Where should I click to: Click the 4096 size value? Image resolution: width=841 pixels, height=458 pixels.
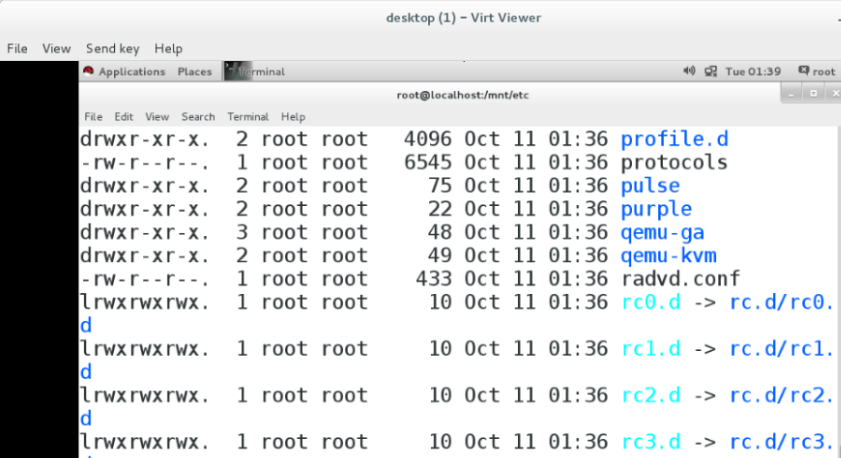tap(428, 139)
